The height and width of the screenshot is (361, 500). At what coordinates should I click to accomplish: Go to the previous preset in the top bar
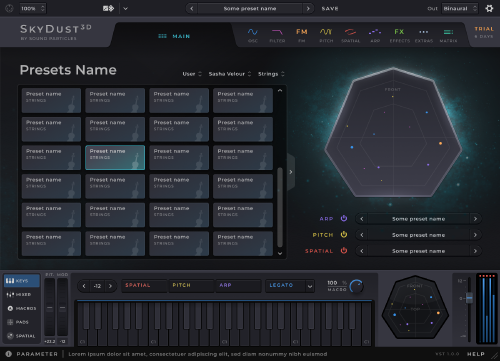pos(192,8)
